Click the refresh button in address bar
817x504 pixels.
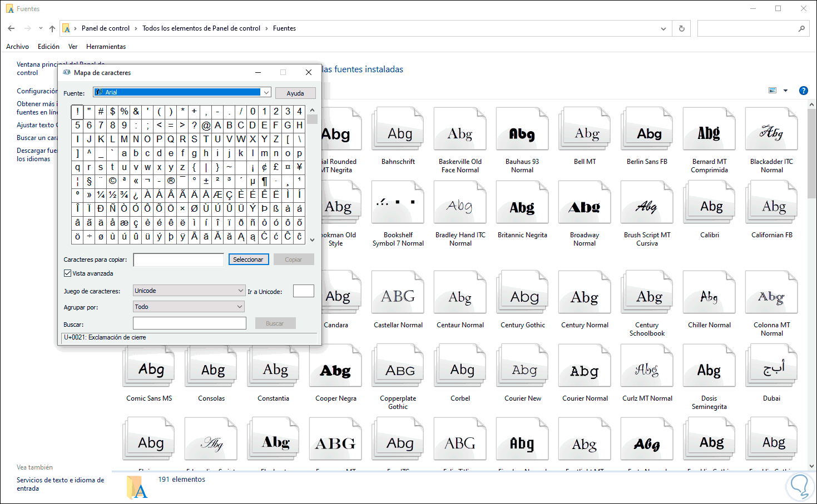click(681, 28)
